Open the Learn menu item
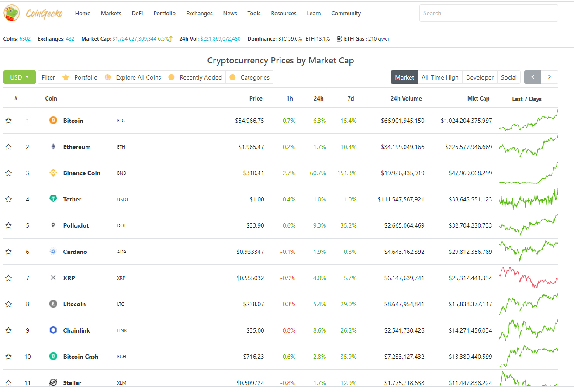Image resolution: width=574 pixels, height=392 pixels. point(314,14)
